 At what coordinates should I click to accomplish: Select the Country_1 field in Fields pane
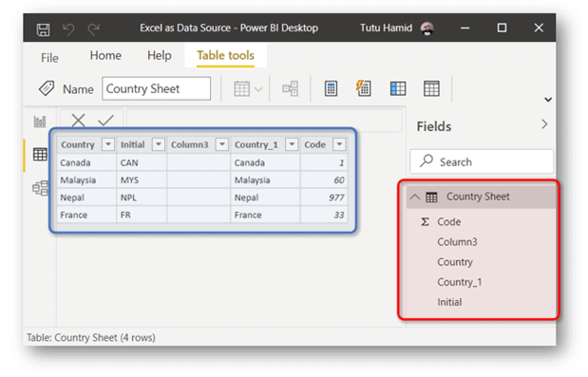pos(460,282)
